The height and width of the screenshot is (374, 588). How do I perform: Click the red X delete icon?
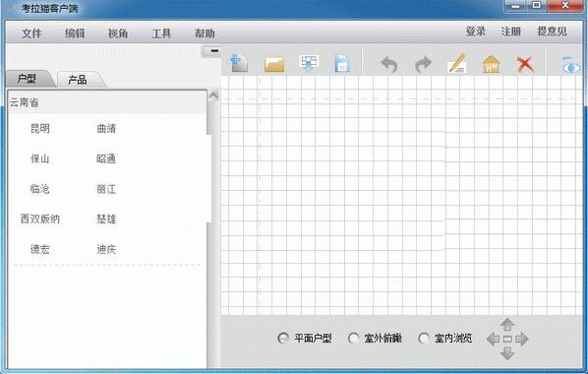[x=525, y=64]
